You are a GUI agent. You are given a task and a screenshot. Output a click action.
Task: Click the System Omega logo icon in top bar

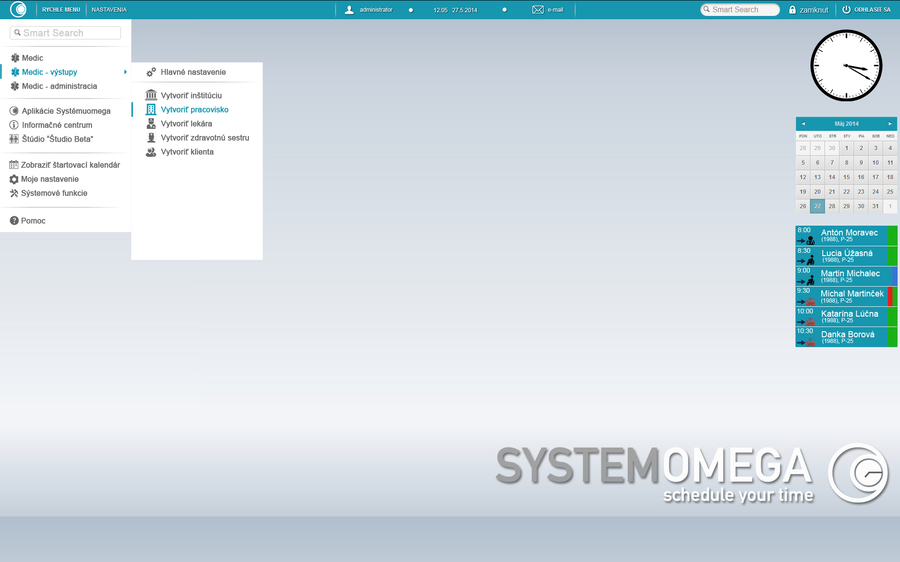[18, 9]
